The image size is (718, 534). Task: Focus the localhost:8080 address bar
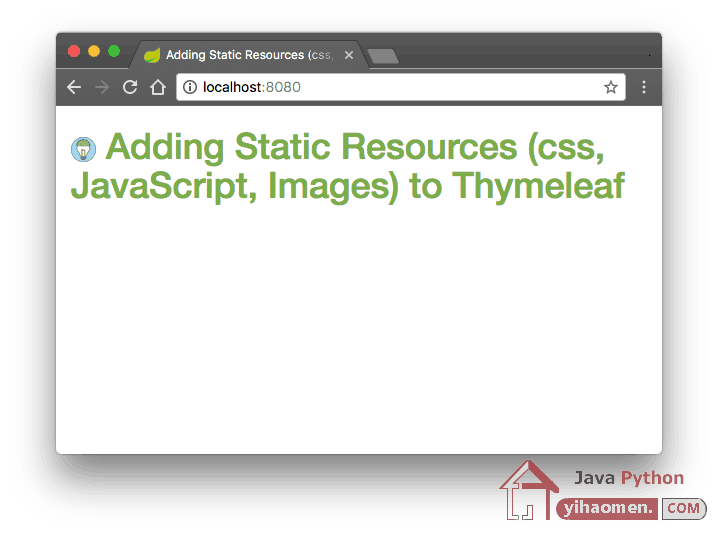pos(400,87)
